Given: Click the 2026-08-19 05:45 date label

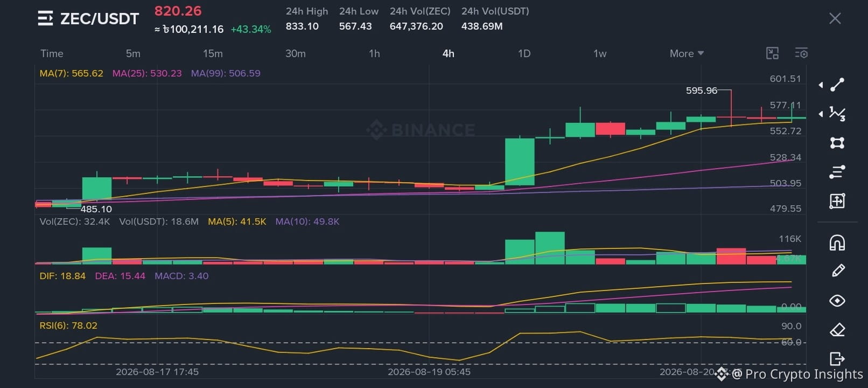Looking at the screenshot, I should pos(429,372).
